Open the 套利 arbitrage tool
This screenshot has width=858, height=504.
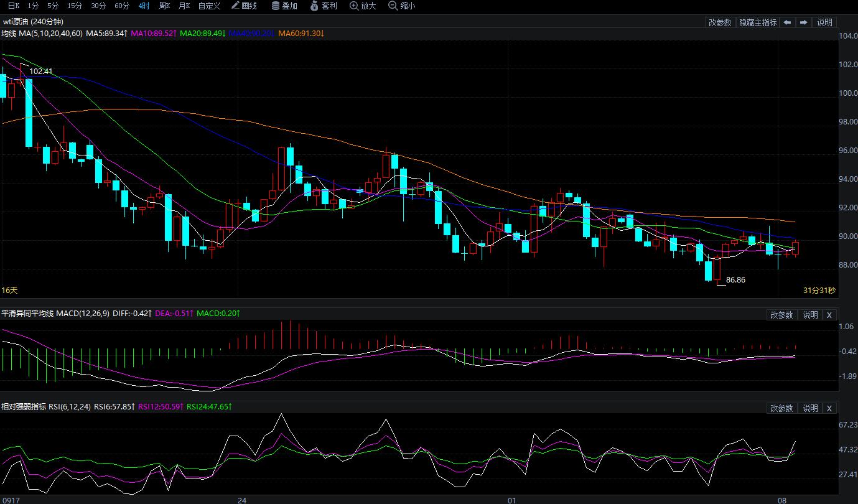[325, 6]
